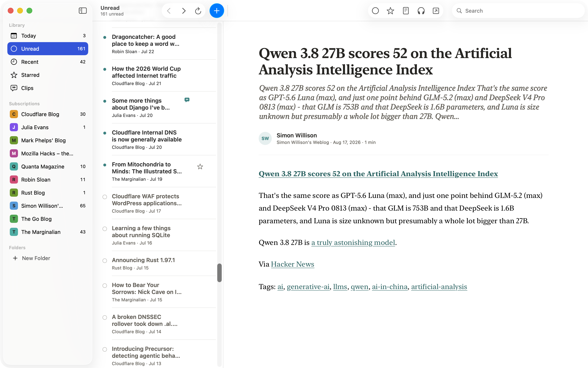Click the generative-ai tag

click(x=308, y=287)
